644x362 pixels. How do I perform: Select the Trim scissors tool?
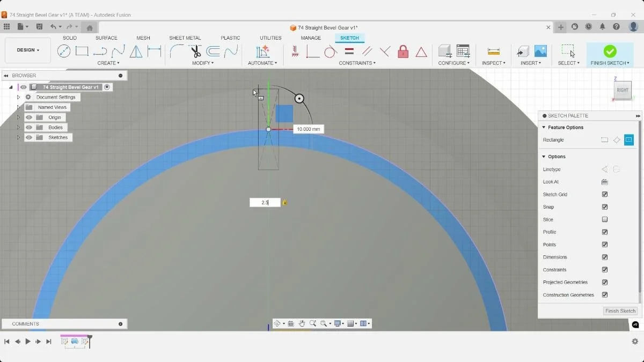[195, 51]
